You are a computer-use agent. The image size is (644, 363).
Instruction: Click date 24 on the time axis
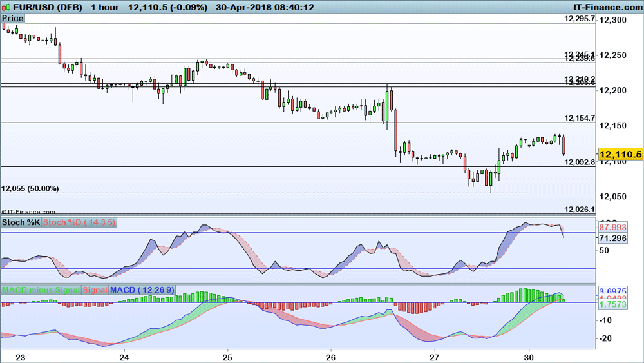click(x=124, y=357)
